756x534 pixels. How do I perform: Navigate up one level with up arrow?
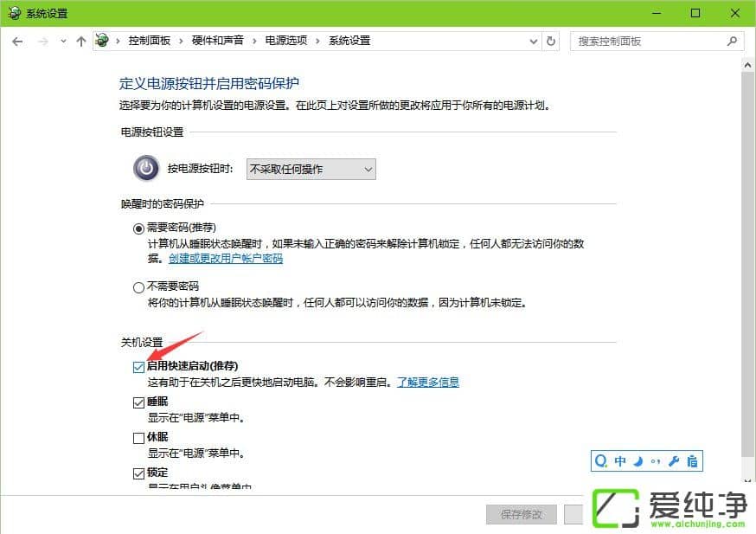tap(81, 42)
